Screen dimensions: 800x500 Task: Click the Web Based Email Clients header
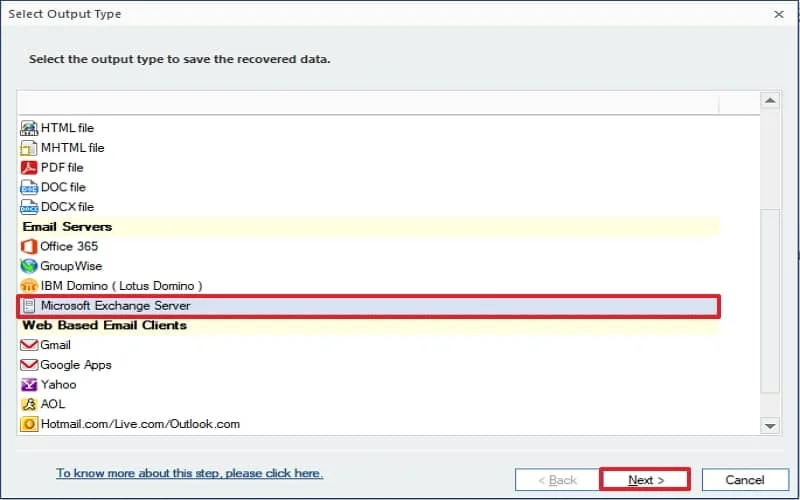click(x=368, y=326)
